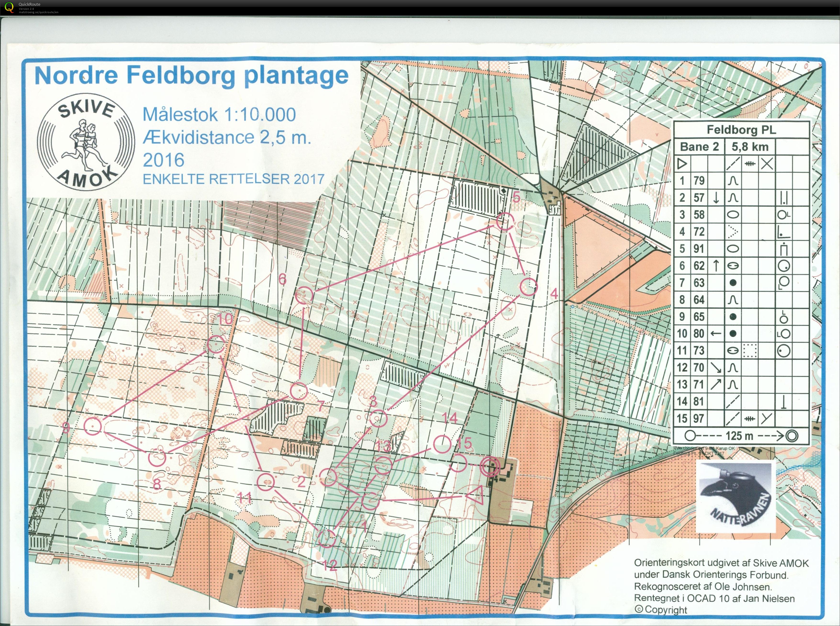Click control circle 10 on the map
The image size is (840, 626).
(x=216, y=344)
